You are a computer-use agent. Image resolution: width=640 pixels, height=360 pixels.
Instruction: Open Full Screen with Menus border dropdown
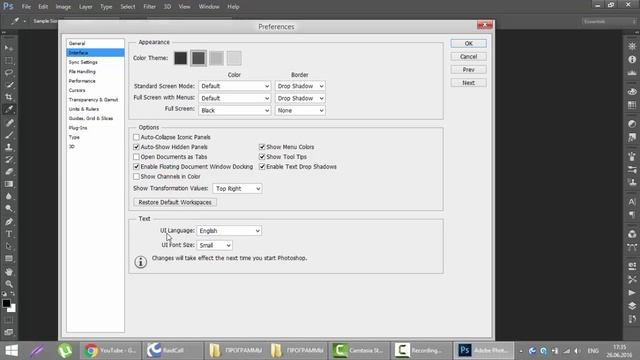coord(300,98)
